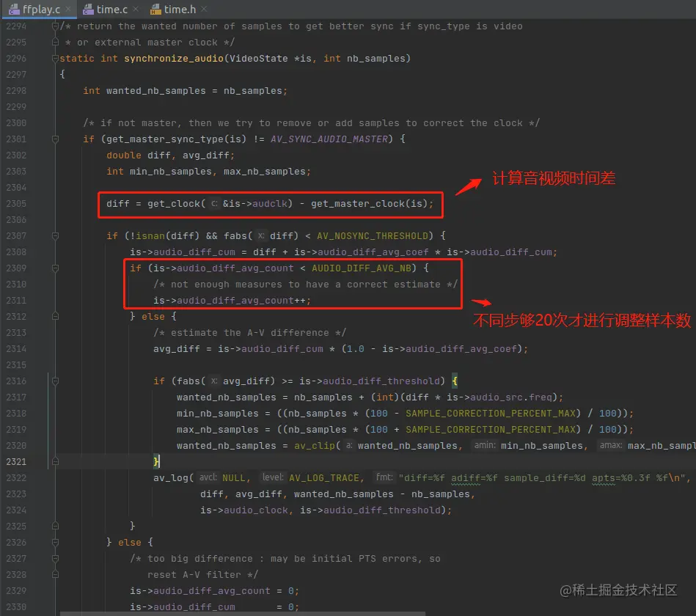This screenshot has width=696, height=616.
Task: Collapse synchronize_audio function at line 2296
Action: coord(55,58)
